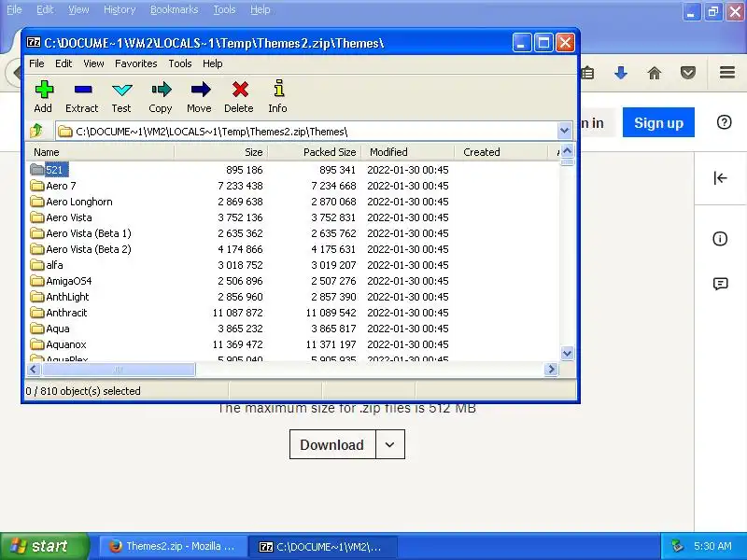Screen dimensions: 747x560
Task: Click the Move toolbar icon
Action: tap(200, 90)
